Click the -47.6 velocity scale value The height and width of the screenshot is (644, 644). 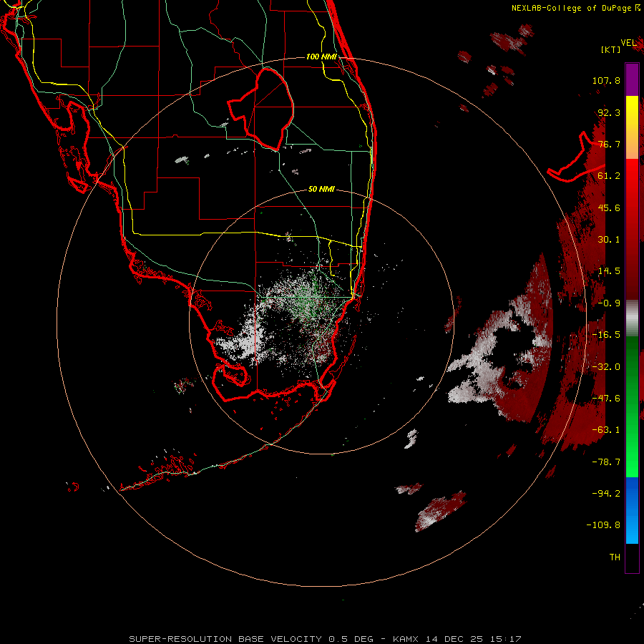[606, 399]
